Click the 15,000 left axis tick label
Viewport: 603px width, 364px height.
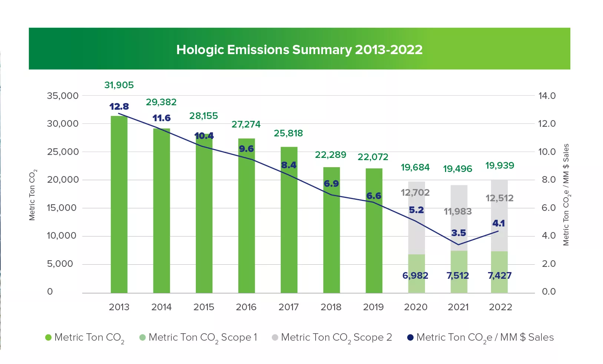tap(62, 208)
